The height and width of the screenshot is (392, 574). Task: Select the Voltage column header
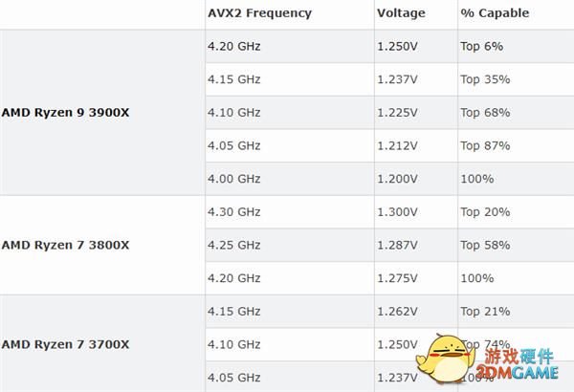(401, 13)
